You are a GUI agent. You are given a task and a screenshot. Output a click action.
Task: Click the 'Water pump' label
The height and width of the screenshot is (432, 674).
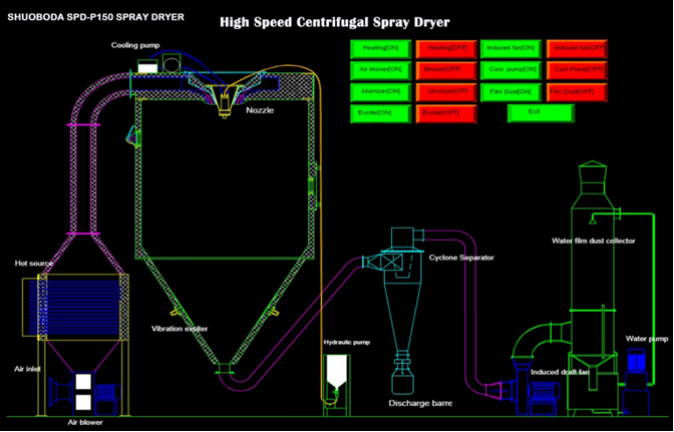(x=647, y=339)
